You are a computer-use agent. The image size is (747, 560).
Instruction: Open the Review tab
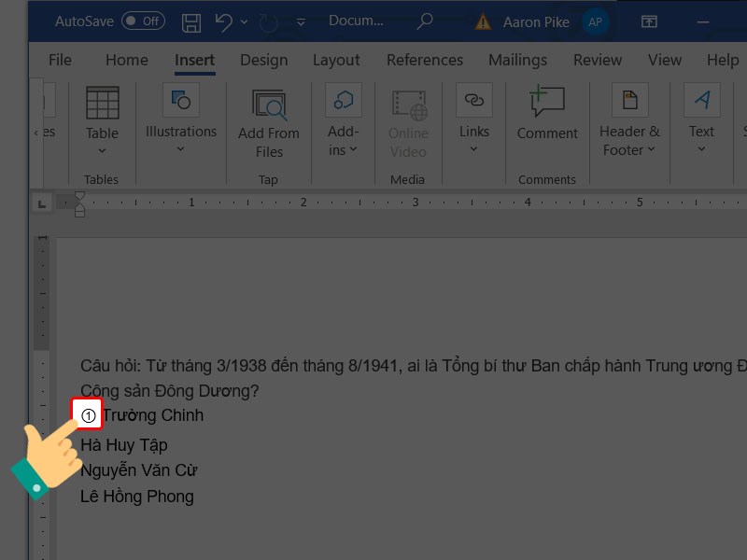pyautogui.click(x=597, y=60)
